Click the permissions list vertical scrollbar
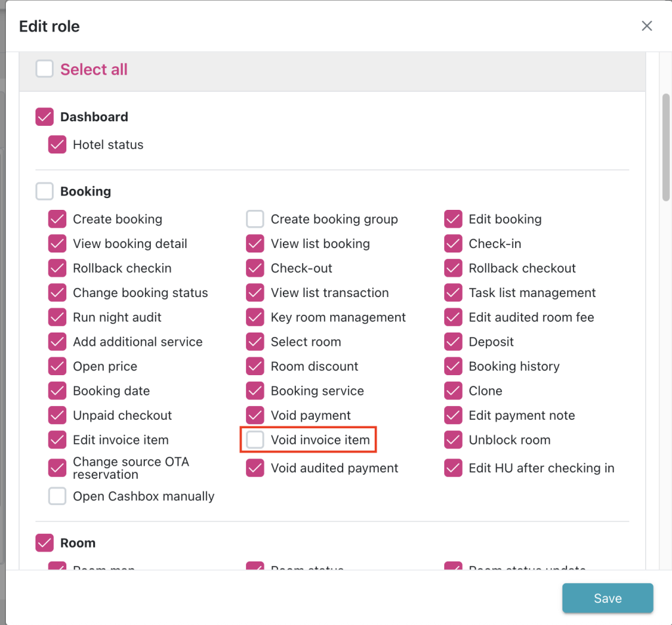The image size is (672, 625). click(x=665, y=146)
